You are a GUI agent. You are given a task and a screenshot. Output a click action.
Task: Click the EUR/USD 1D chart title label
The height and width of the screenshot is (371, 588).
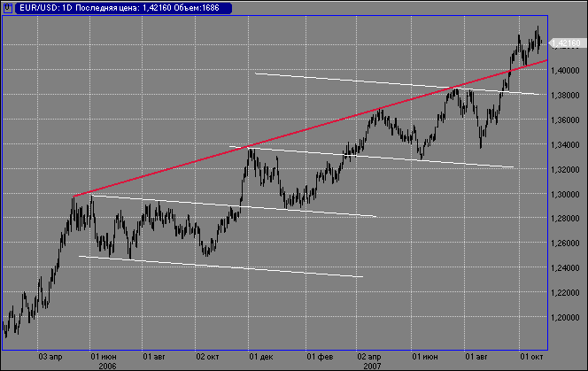(x=121, y=8)
